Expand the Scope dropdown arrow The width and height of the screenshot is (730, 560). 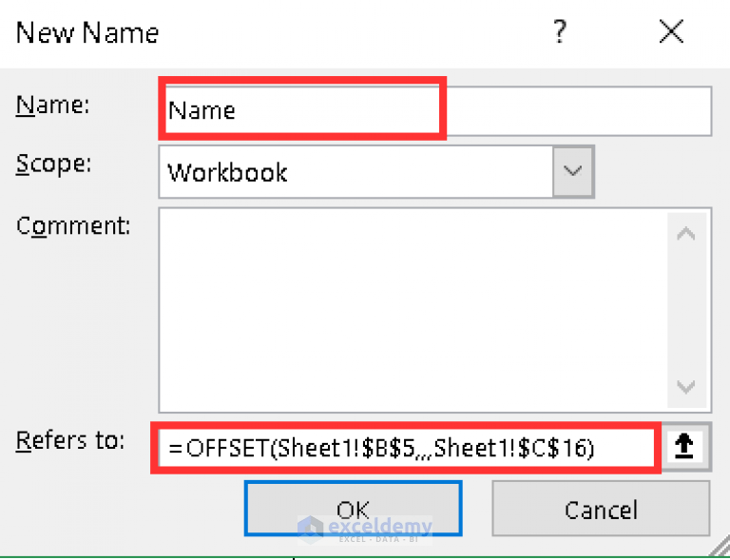click(572, 172)
